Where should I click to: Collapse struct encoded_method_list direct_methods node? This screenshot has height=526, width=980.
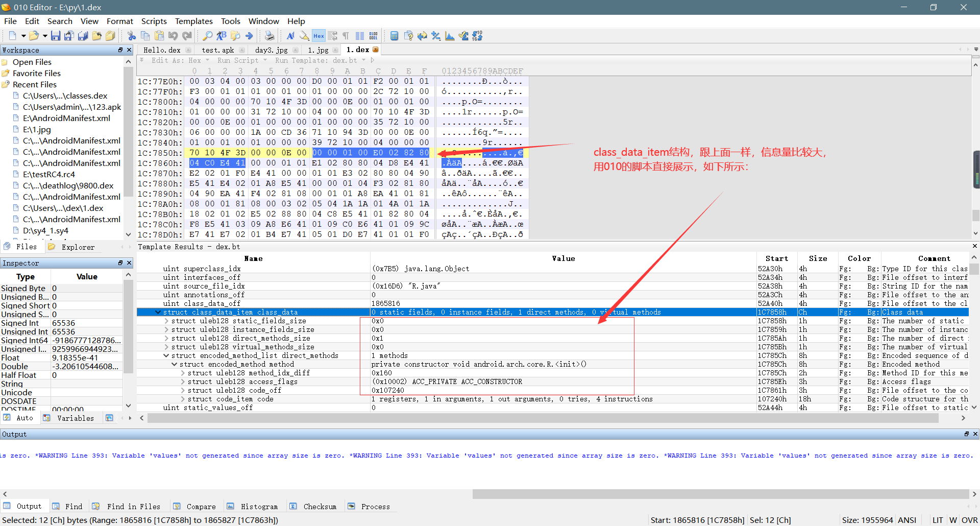pos(166,355)
